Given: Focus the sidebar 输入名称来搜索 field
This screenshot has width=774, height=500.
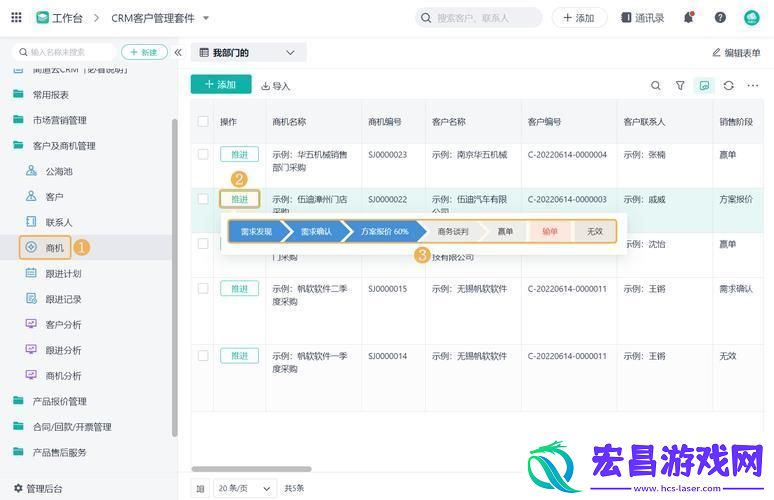Looking at the screenshot, I should click(x=66, y=52).
